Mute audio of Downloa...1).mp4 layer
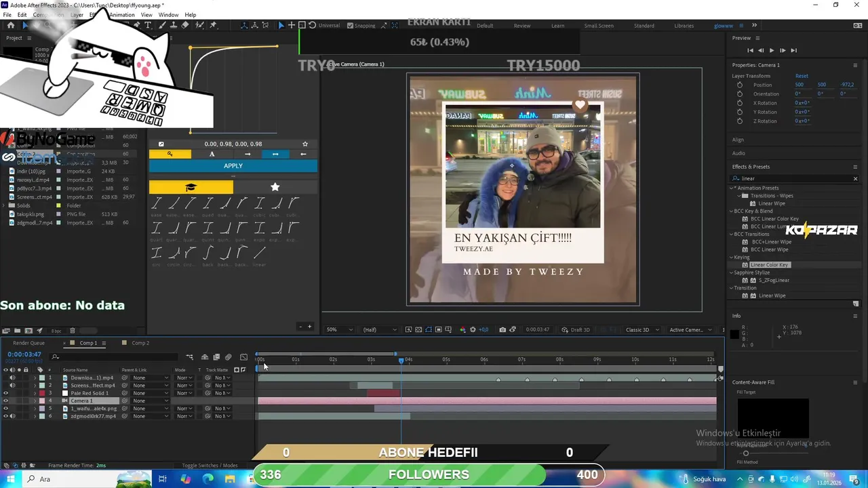 tap(12, 378)
